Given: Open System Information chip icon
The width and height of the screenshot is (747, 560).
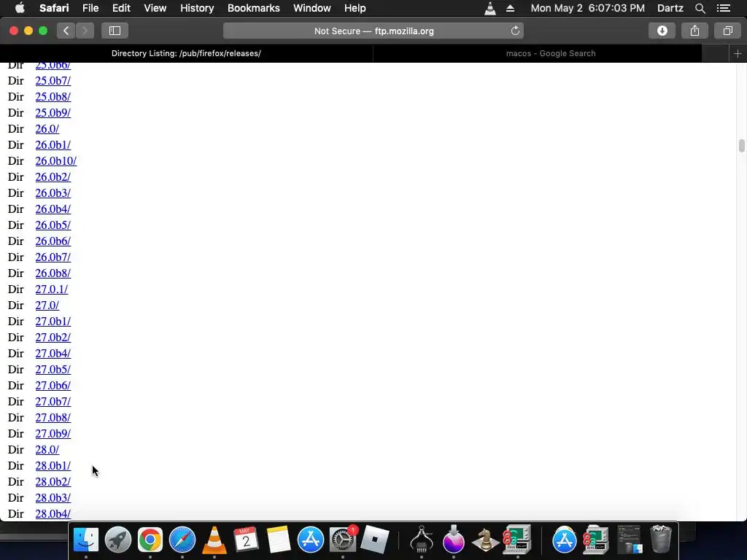Looking at the screenshot, I should (x=422, y=540).
